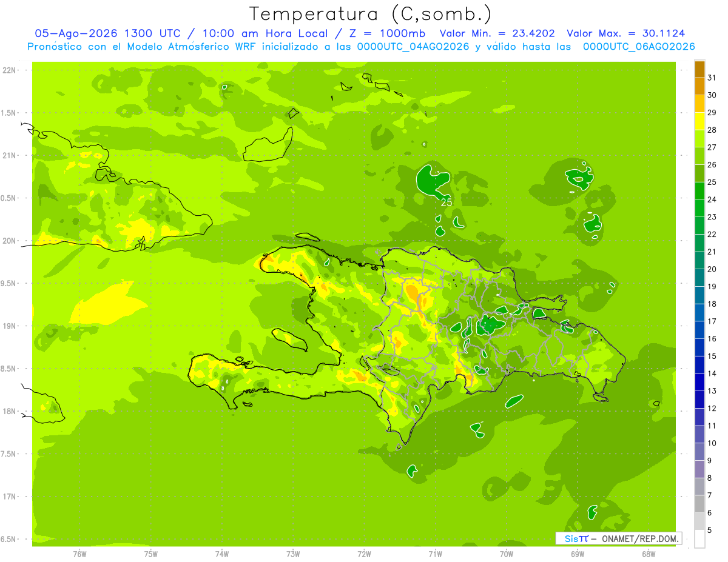Click the title "Temperatura (C,somb.)"
Viewport: 728px width, 562px height.
[370, 13]
